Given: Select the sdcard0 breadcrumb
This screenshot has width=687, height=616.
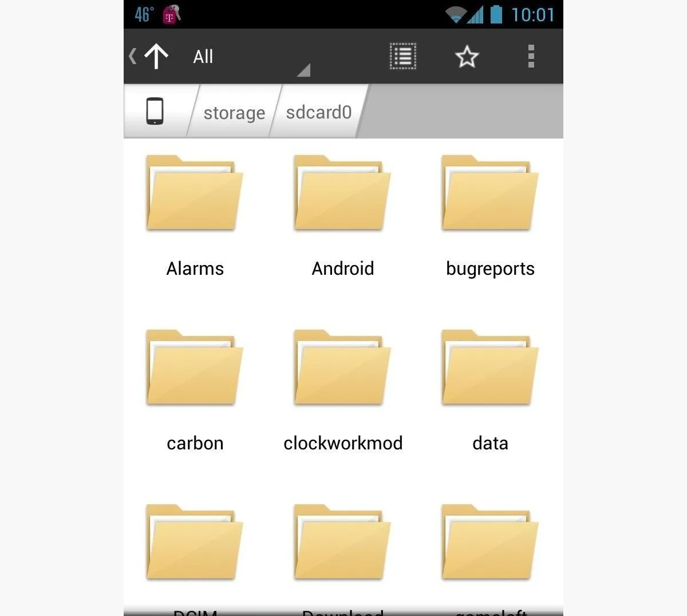Looking at the screenshot, I should coord(319,112).
